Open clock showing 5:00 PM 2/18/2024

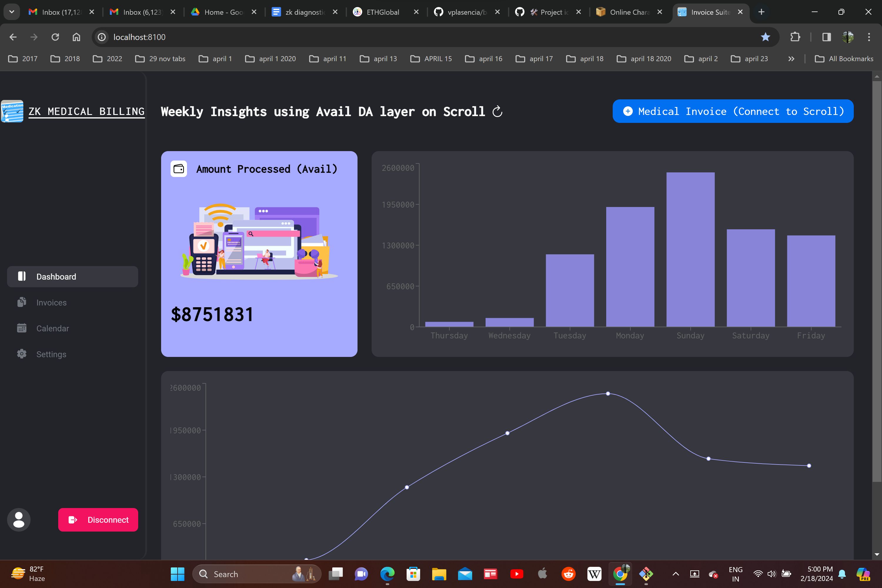816,574
